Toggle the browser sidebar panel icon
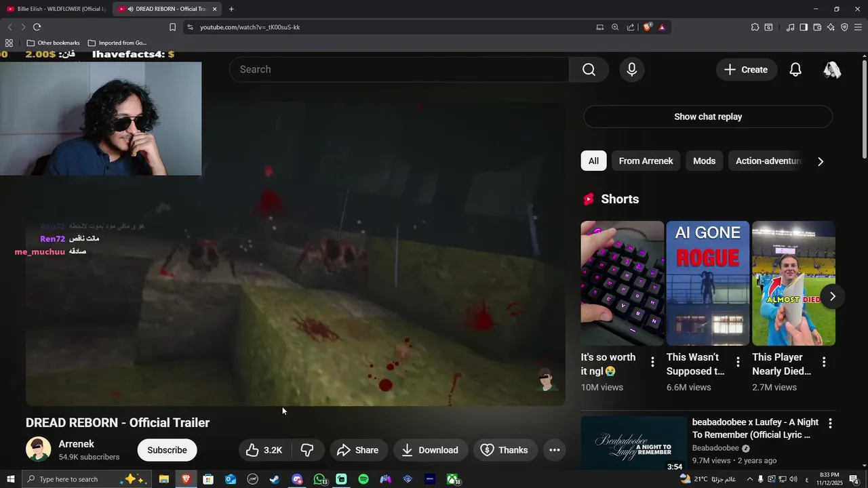The height and width of the screenshot is (488, 868). coord(804,27)
